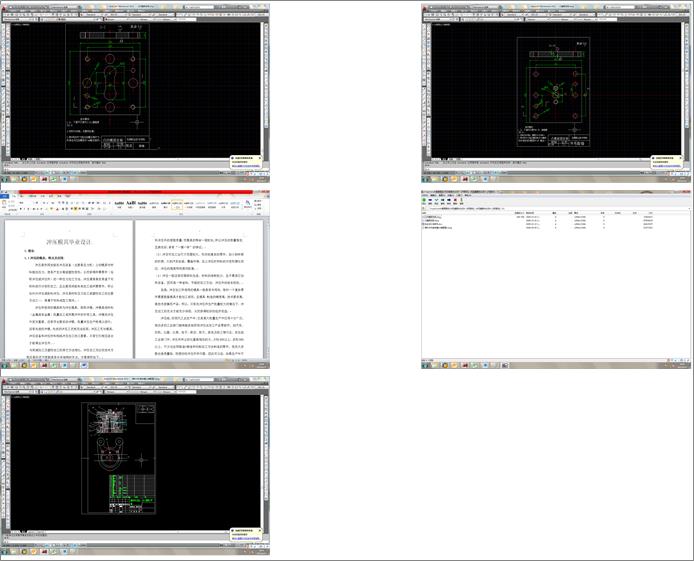Expand the address path dropdown in the archive window
Screen dimensions: 694x561
(x=690, y=208)
